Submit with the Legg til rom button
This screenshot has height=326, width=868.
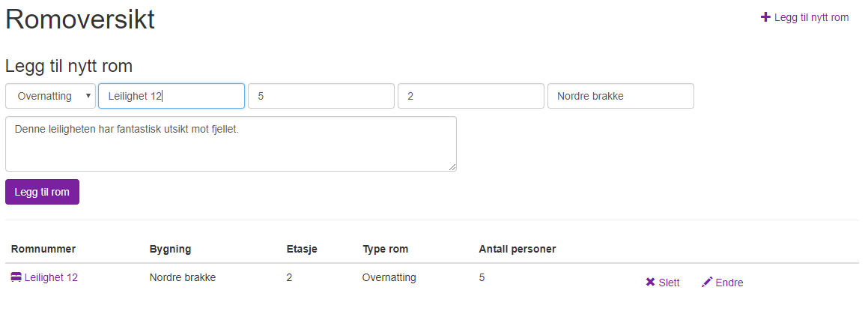click(x=42, y=192)
